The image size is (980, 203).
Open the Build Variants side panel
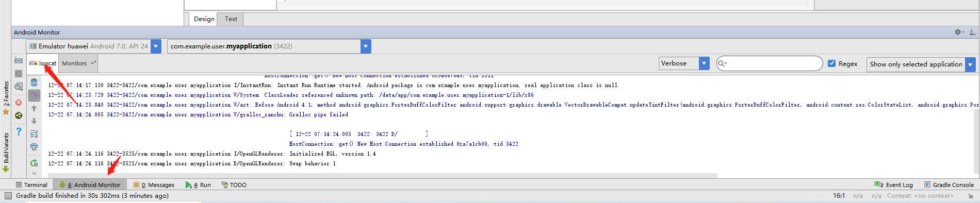pos(6,152)
